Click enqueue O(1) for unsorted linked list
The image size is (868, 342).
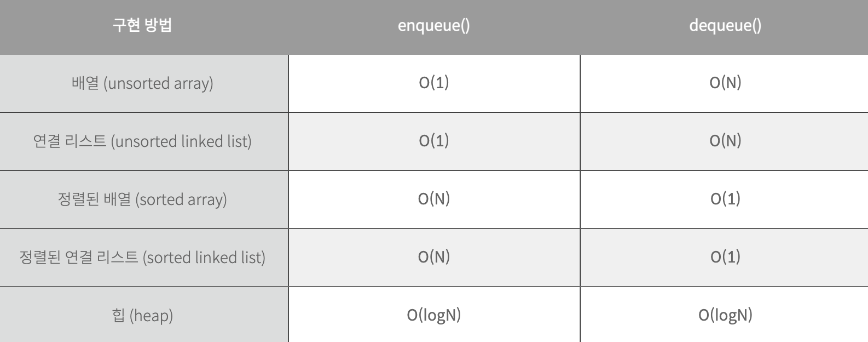point(434,141)
